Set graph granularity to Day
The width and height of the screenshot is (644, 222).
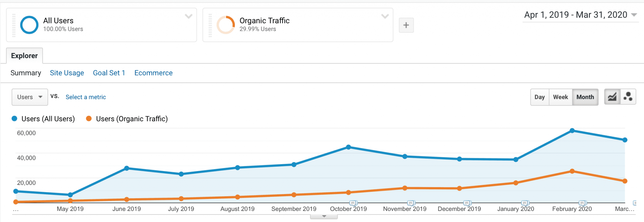[539, 97]
